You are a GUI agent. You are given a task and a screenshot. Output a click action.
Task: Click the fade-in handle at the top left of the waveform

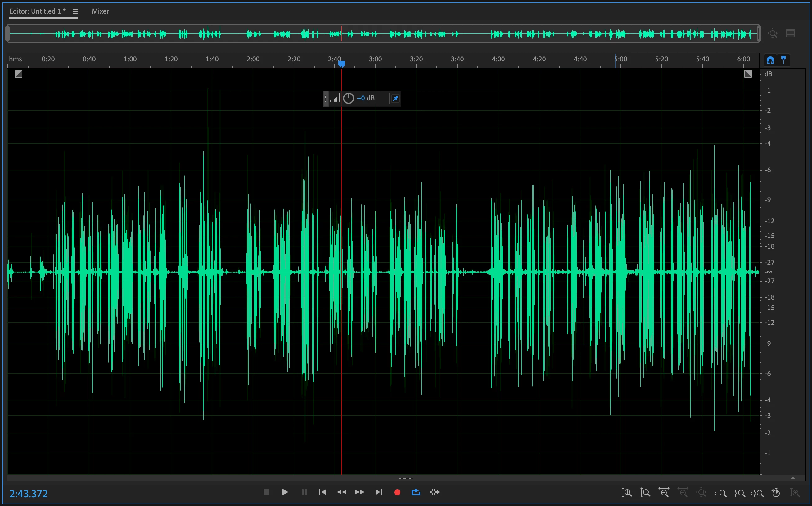coord(18,73)
